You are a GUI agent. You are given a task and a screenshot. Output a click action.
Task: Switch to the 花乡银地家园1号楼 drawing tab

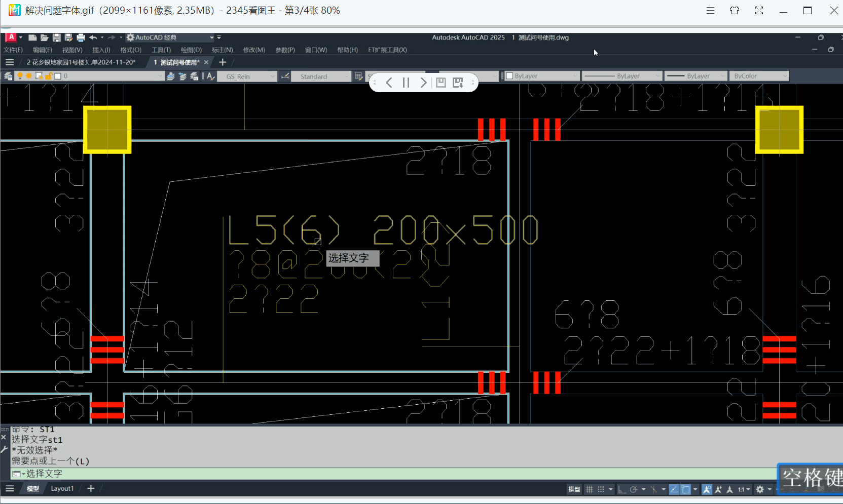tap(82, 62)
